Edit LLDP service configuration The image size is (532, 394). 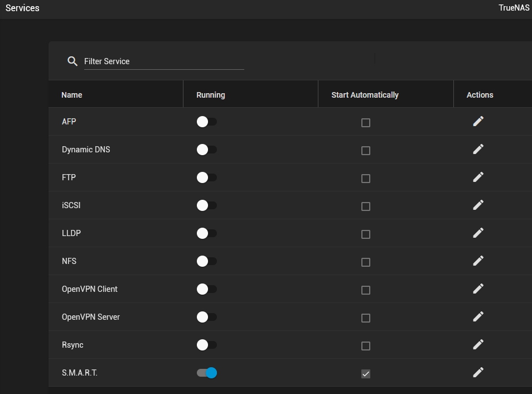(478, 233)
